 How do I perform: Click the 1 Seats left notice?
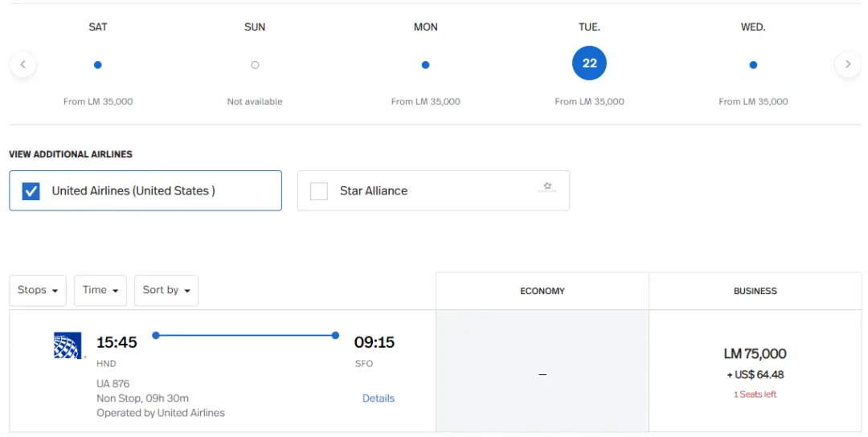click(755, 394)
